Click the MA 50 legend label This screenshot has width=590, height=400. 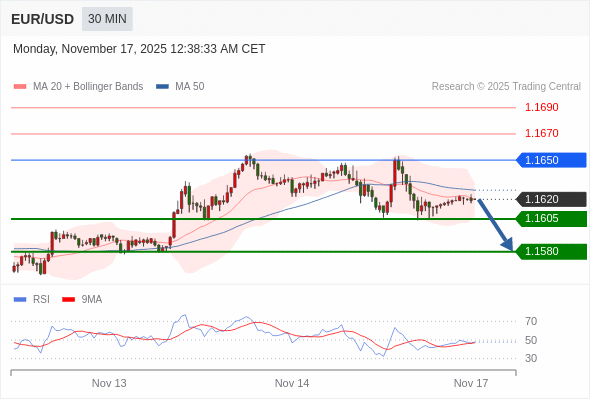[190, 87]
